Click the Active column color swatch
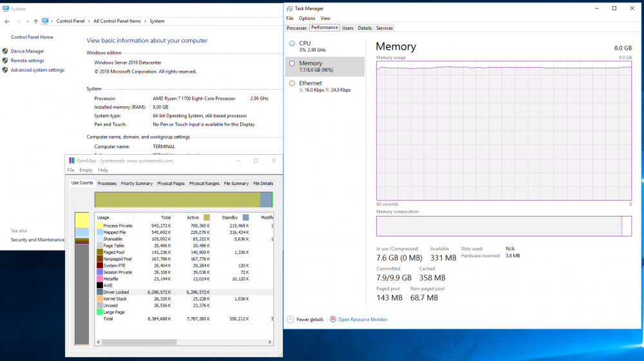This screenshot has height=361, width=644. coord(207,217)
